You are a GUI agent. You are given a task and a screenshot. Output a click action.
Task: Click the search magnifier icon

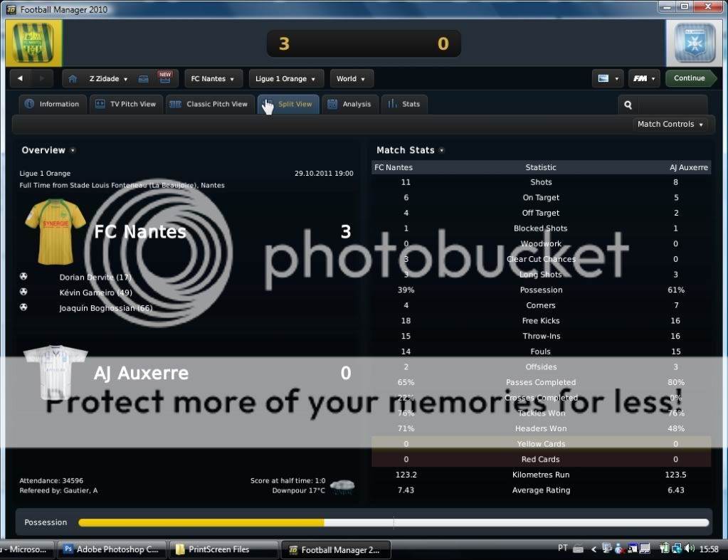click(x=628, y=105)
